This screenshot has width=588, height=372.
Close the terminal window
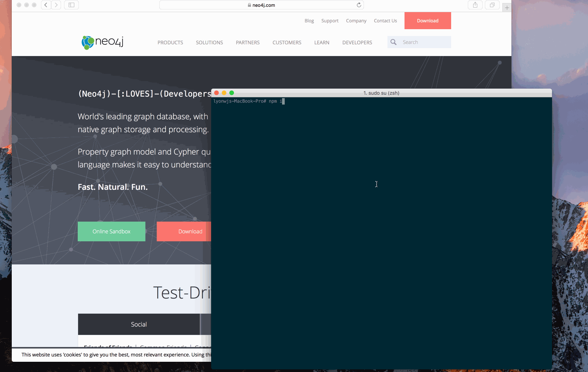coord(216,93)
